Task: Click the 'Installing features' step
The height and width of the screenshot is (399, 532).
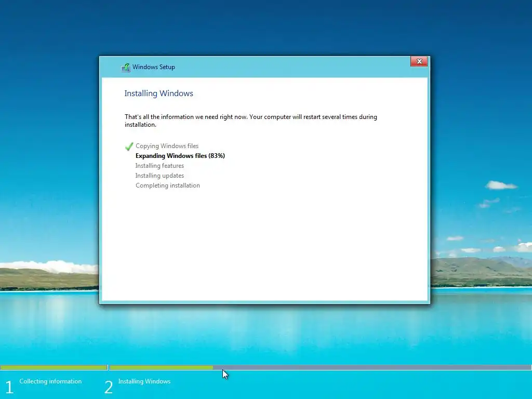Action: tap(159, 166)
